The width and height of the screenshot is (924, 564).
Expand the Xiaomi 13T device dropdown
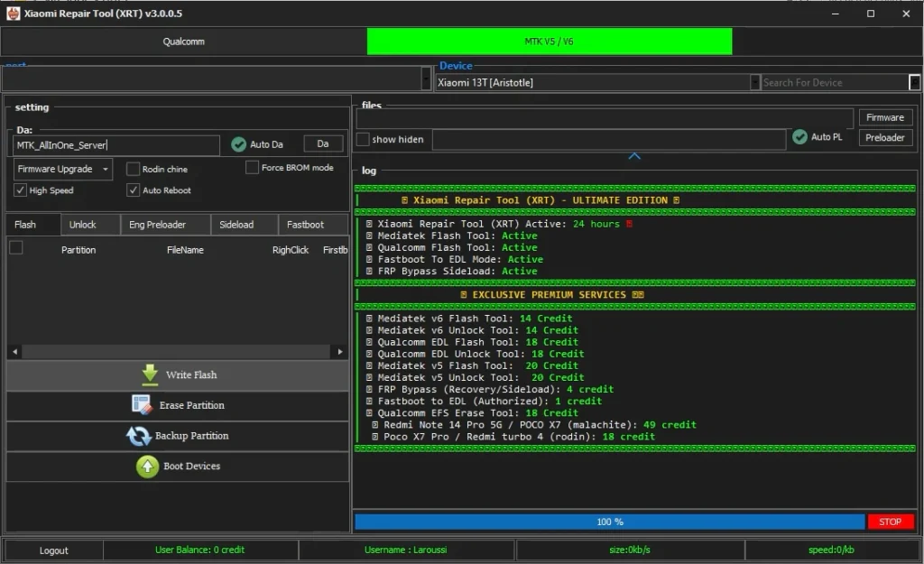point(755,83)
